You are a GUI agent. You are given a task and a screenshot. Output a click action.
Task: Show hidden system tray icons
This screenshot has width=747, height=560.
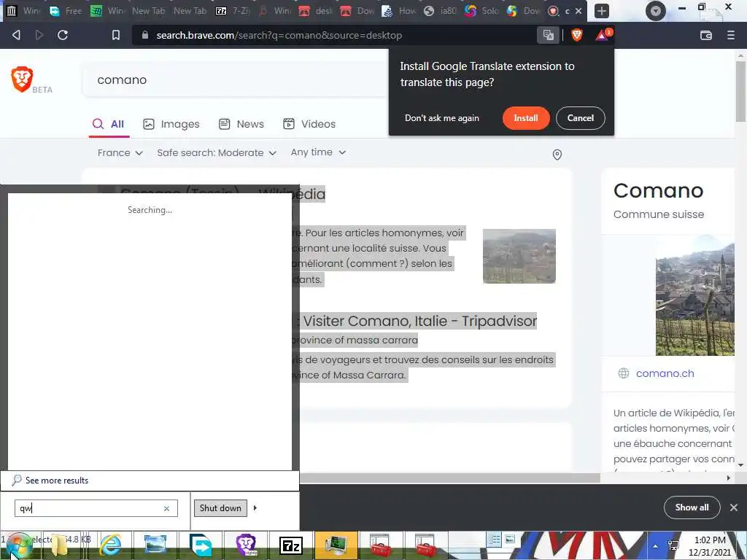pos(656,546)
